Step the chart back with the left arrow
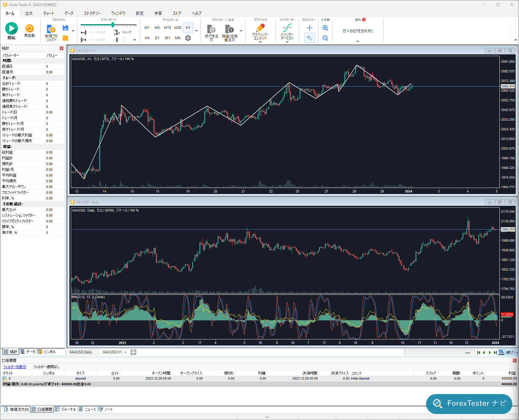Viewport: 519px width, 420px height. coord(484,352)
